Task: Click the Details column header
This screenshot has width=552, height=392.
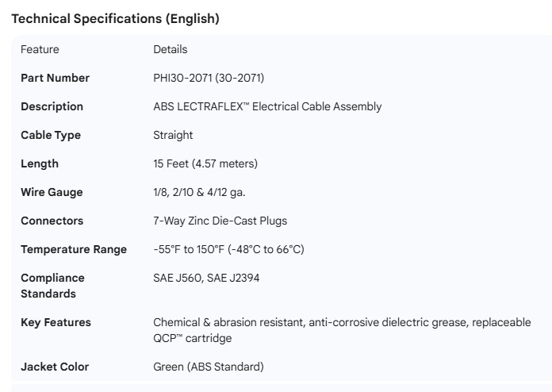Action: (x=170, y=49)
